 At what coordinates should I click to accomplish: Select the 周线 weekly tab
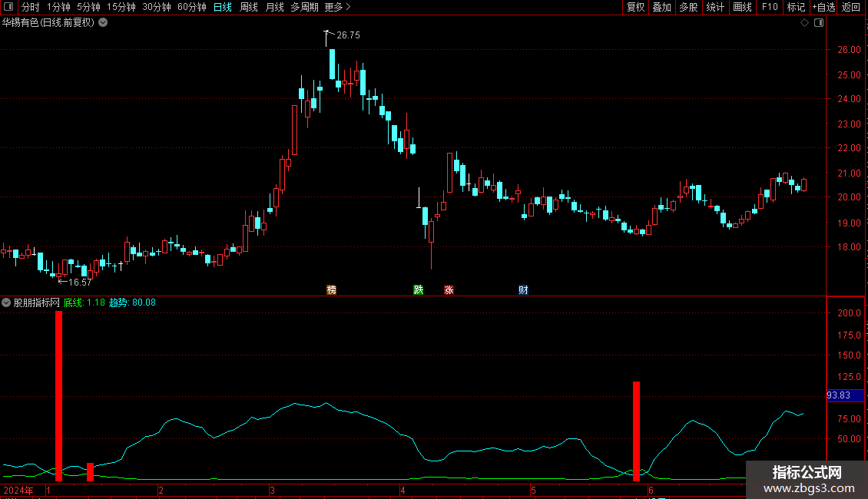click(249, 7)
